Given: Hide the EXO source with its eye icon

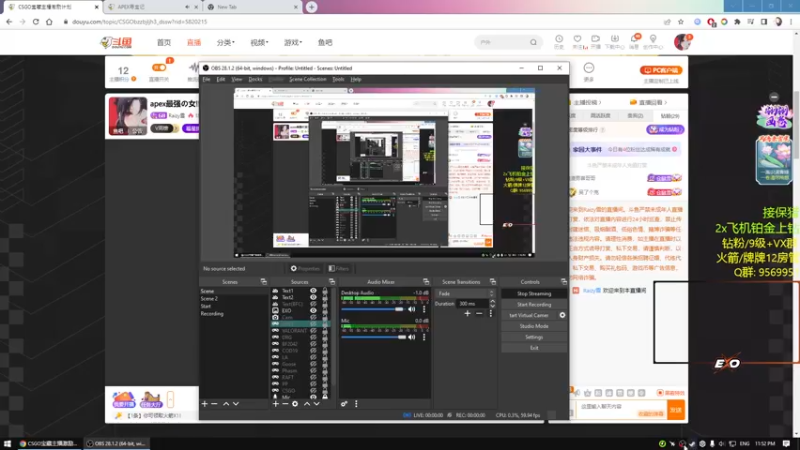Looking at the screenshot, I should [x=313, y=311].
